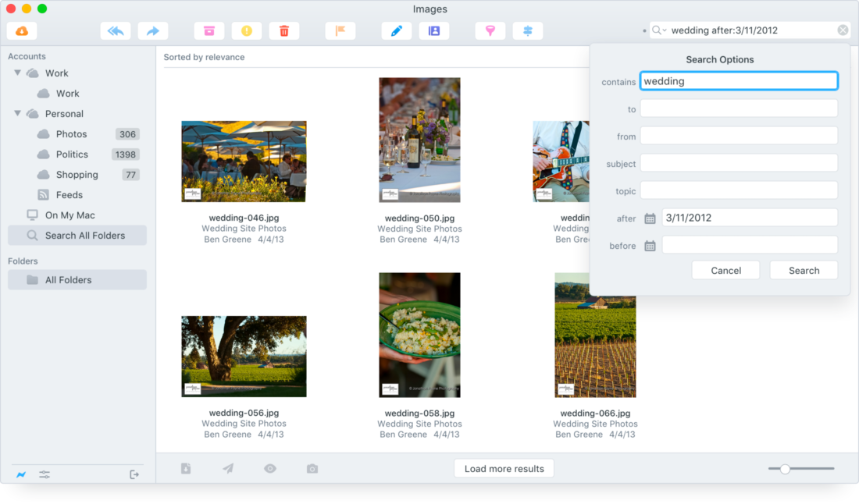Screen dimensions: 859x504
Task: Click the main search text field
Action: pyautogui.click(x=750, y=30)
